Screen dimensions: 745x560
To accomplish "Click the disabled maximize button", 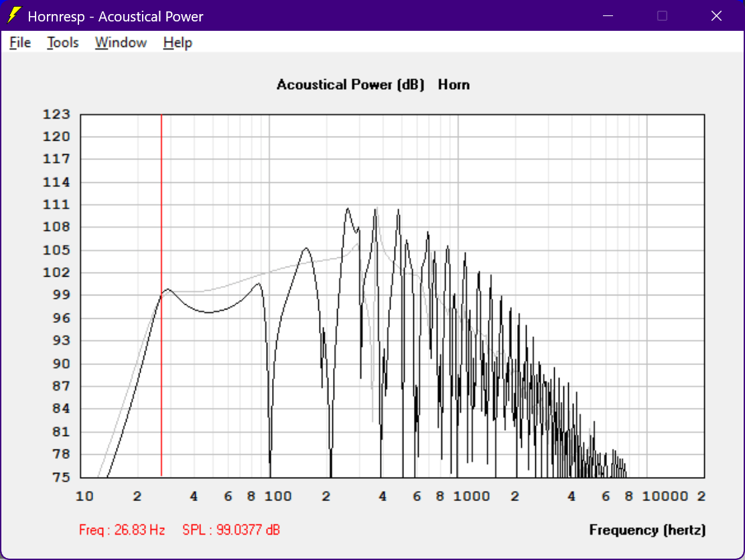I will click(662, 15).
